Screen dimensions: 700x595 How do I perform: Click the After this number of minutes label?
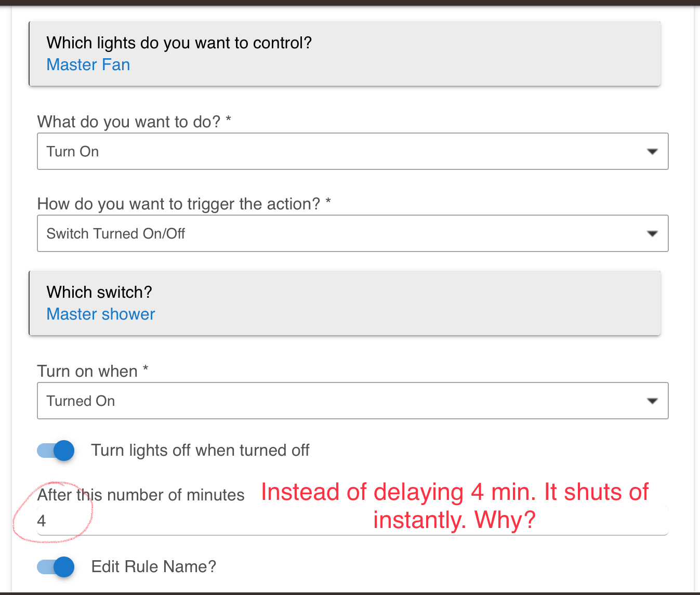(141, 495)
